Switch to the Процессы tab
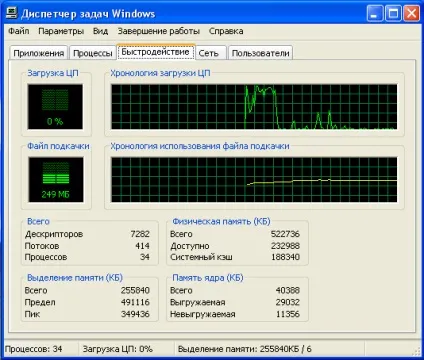The width and height of the screenshot is (424, 360). click(x=92, y=53)
